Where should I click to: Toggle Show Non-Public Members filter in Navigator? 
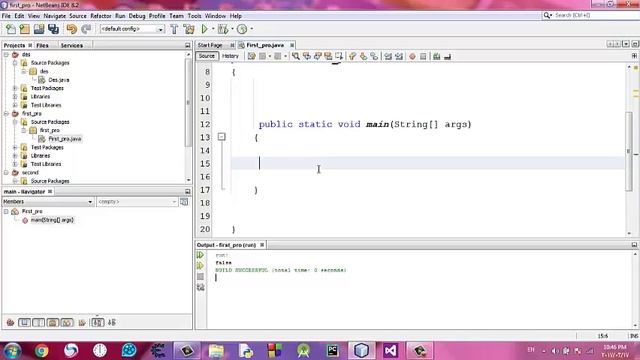53,322
